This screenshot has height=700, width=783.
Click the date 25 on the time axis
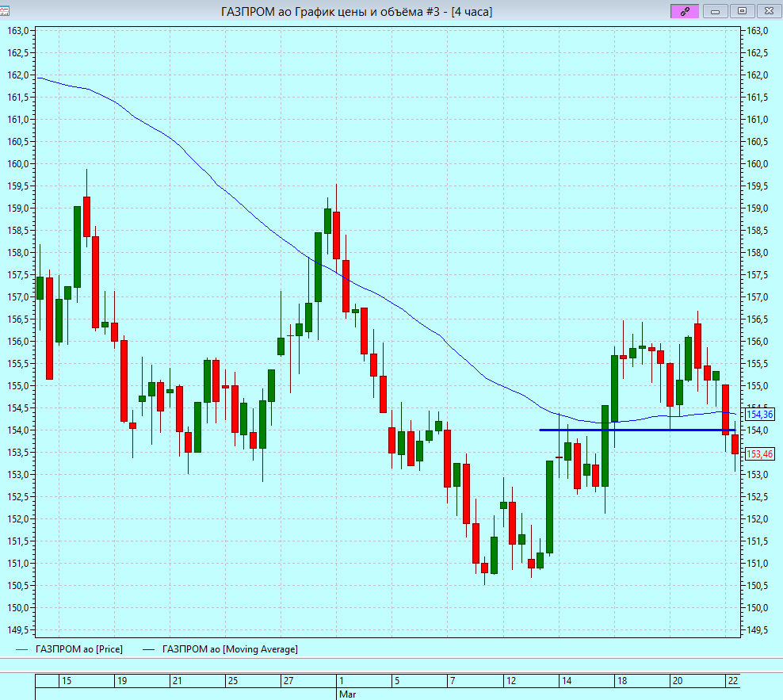pos(233,680)
